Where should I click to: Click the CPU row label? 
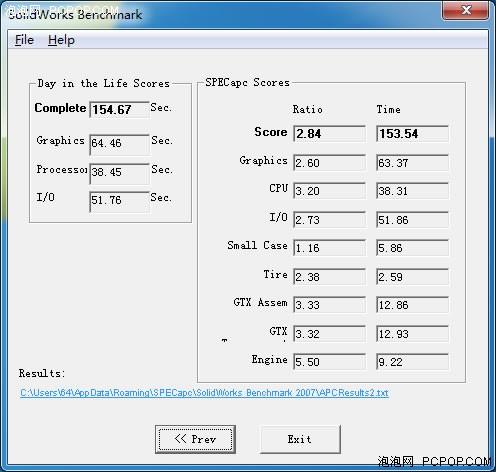coord(278,188)
